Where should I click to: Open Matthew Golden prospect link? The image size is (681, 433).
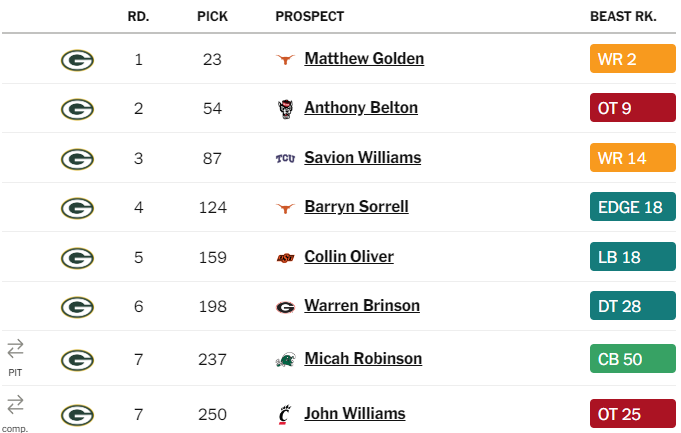pos(364,59)
